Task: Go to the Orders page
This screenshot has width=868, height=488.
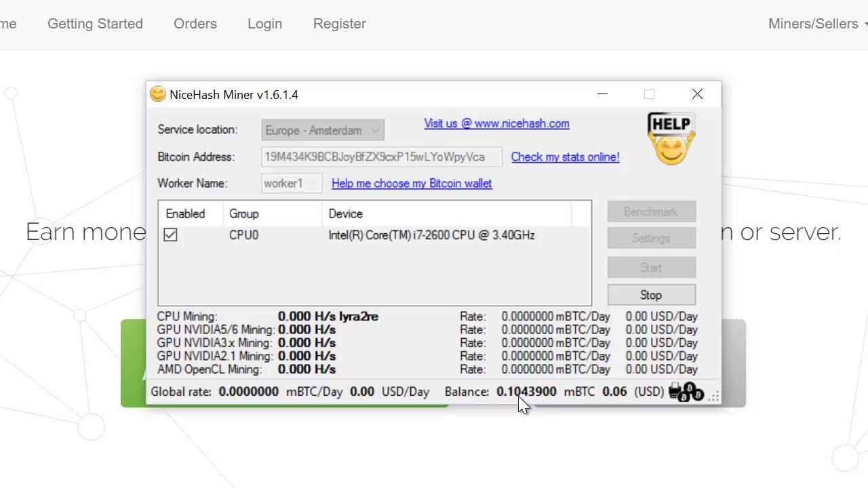Action: tap(195, 24)
